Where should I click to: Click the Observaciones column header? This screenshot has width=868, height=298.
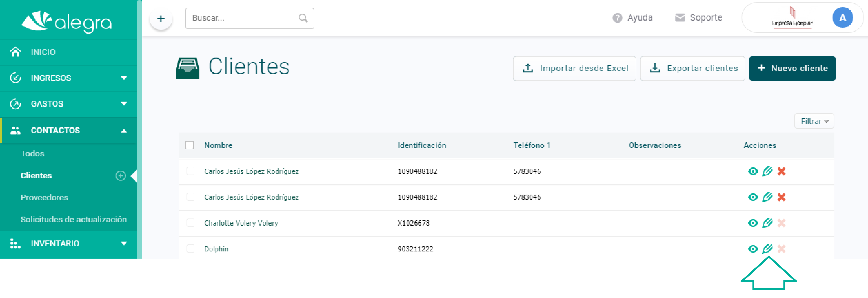click(x=655, y=145)
